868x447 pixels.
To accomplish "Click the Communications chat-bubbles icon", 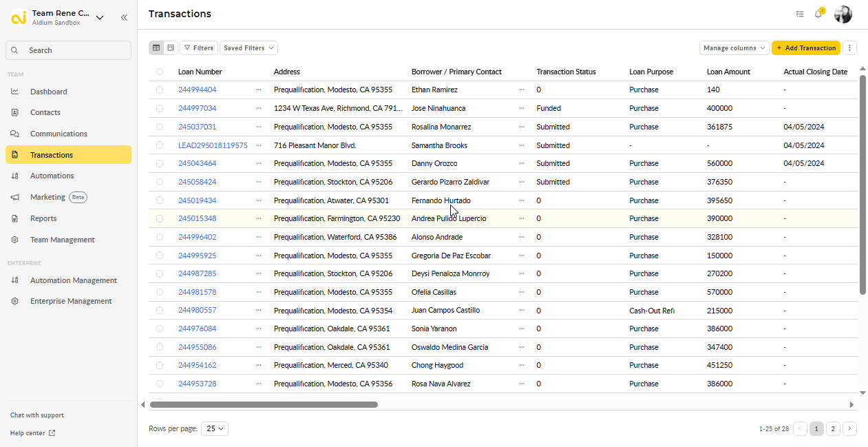I will [15, 134].
